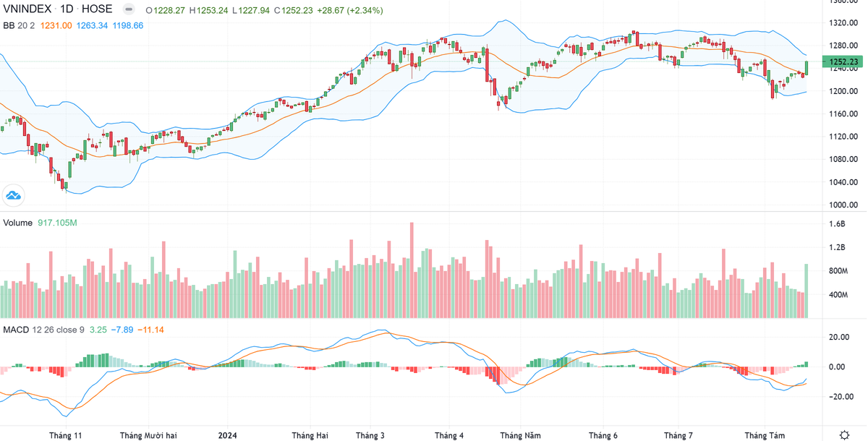Click the orange BB basis value 1231.00
This screenshot has height=441, width=868.
57,25
